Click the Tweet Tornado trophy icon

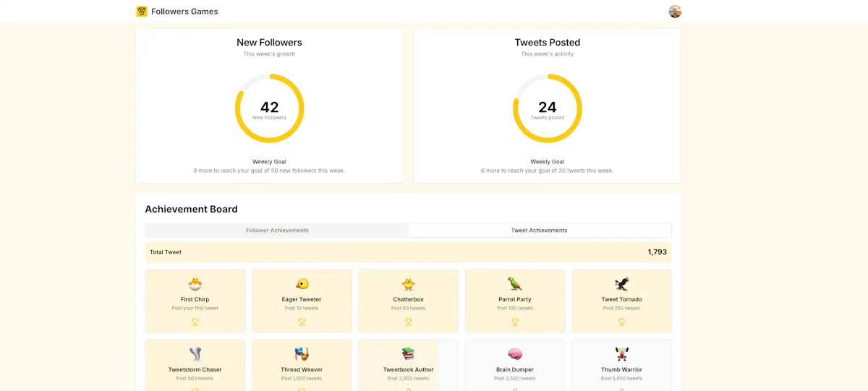pos(622,322)
